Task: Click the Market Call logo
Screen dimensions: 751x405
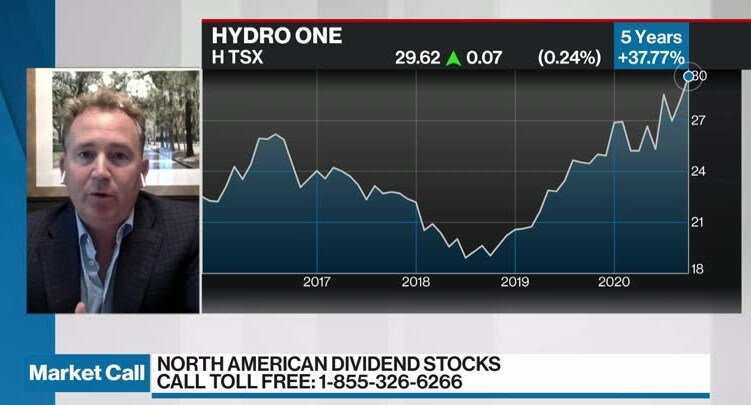Action: pos(85,373)
